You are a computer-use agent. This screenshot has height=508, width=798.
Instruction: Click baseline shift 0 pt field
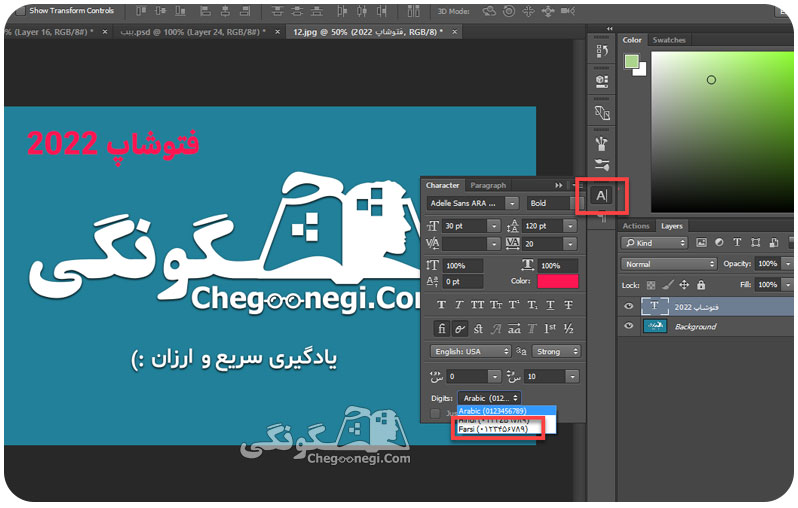tap(463, 281)
